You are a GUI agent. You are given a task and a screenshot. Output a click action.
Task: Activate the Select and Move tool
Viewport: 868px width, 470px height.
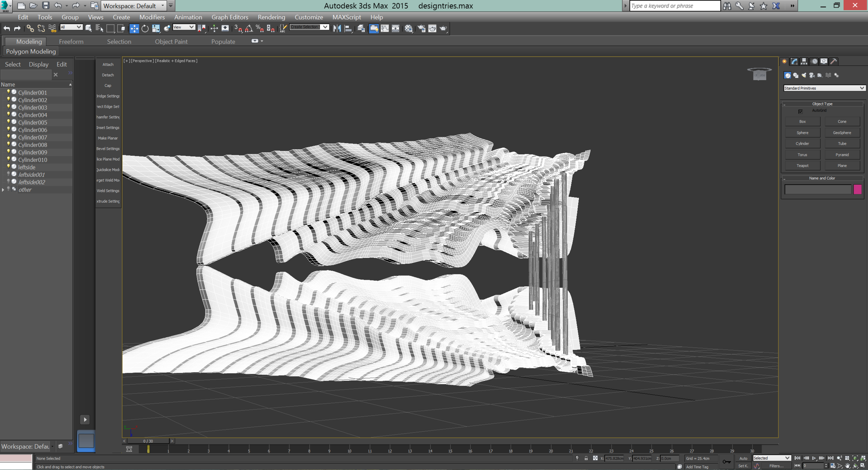134,28
